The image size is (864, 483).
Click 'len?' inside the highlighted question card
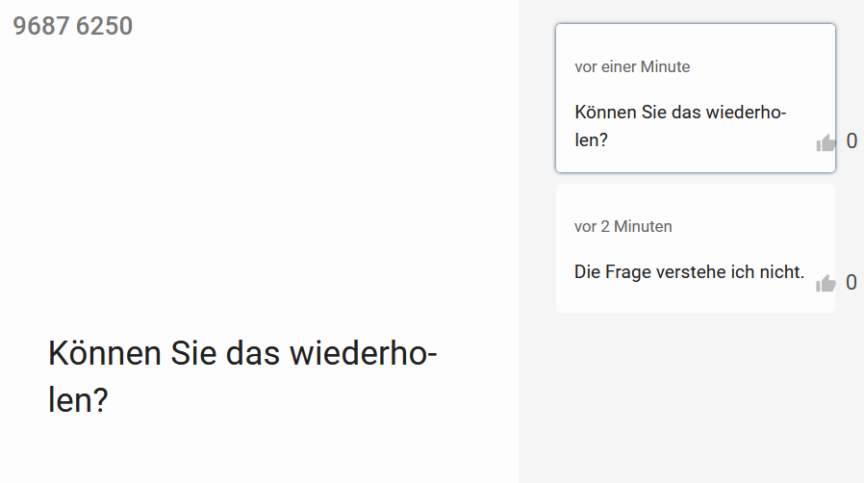591,140
